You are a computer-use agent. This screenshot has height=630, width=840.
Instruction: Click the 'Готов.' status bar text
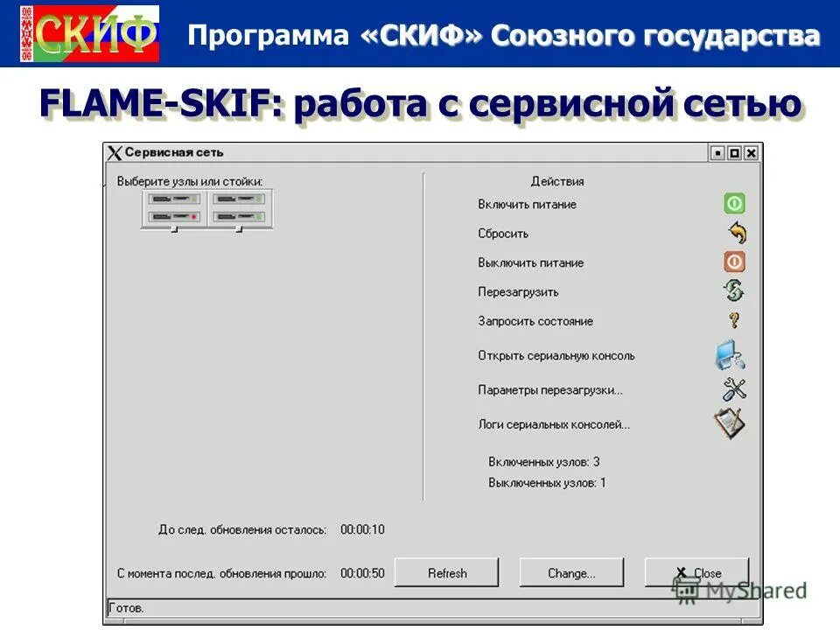tap(126, 608)
